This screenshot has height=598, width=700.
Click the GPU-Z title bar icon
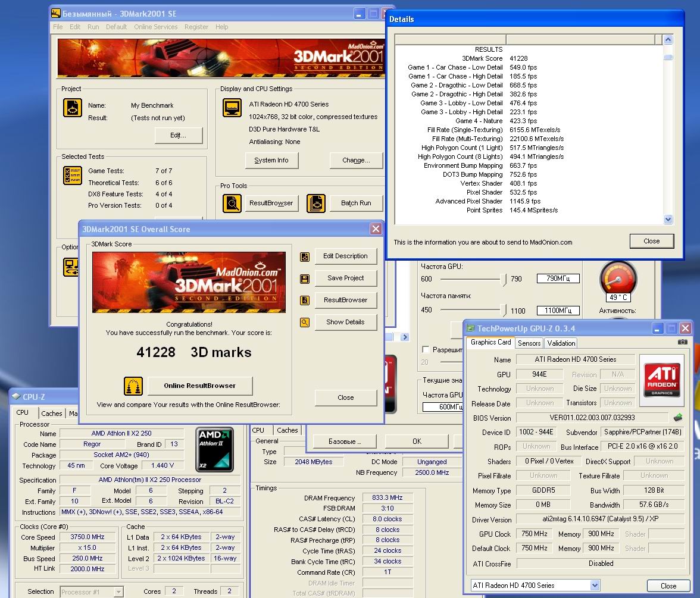[470, 328]
